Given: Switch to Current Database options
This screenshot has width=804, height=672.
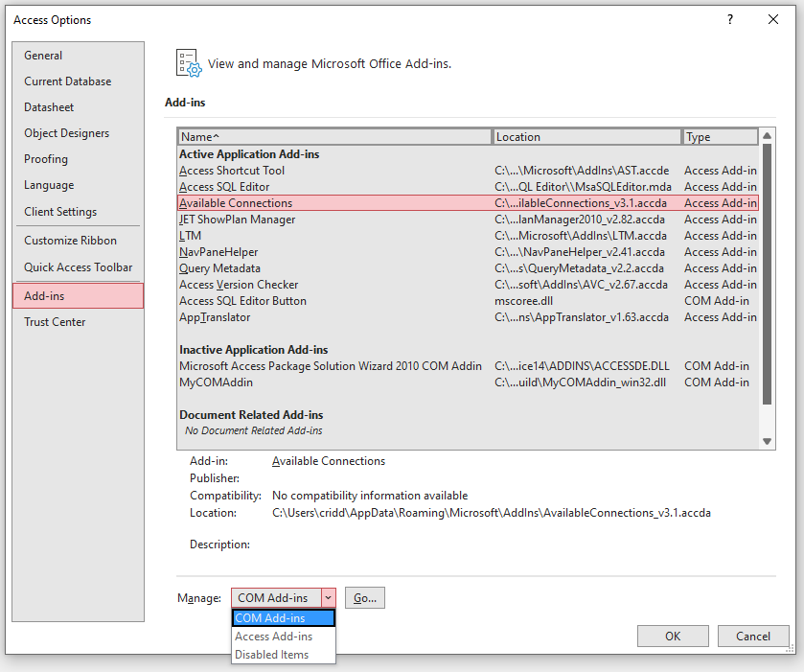Looking at the screenshot, I should 78,81.
